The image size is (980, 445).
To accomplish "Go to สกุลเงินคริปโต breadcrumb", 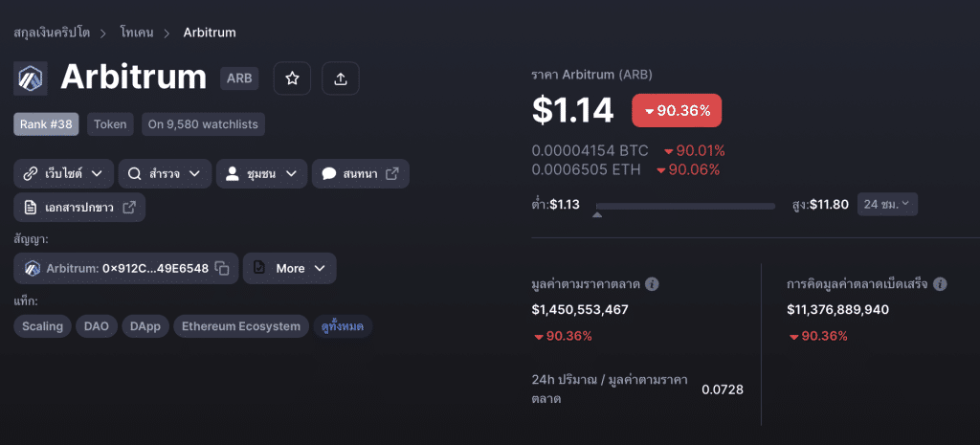I will pos(52,33).
